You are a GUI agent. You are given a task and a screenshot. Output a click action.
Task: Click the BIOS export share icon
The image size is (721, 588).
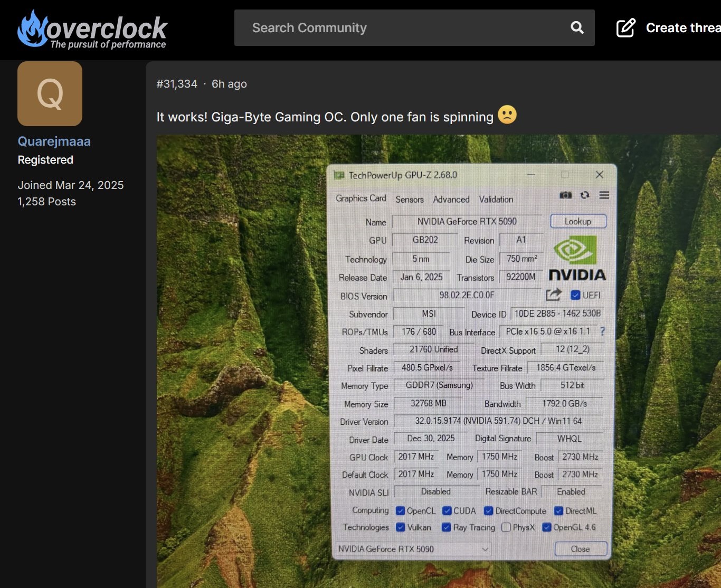[554, 295]
